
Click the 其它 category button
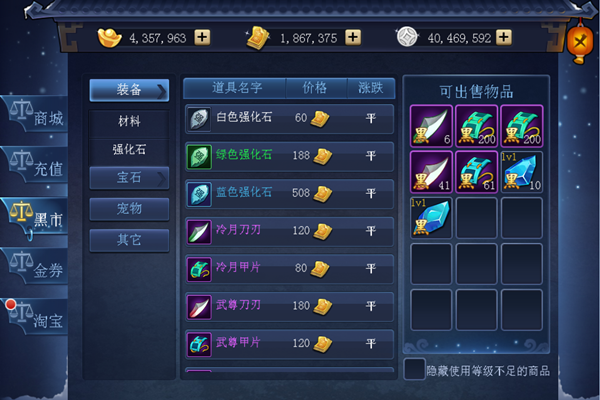point(129,240)
